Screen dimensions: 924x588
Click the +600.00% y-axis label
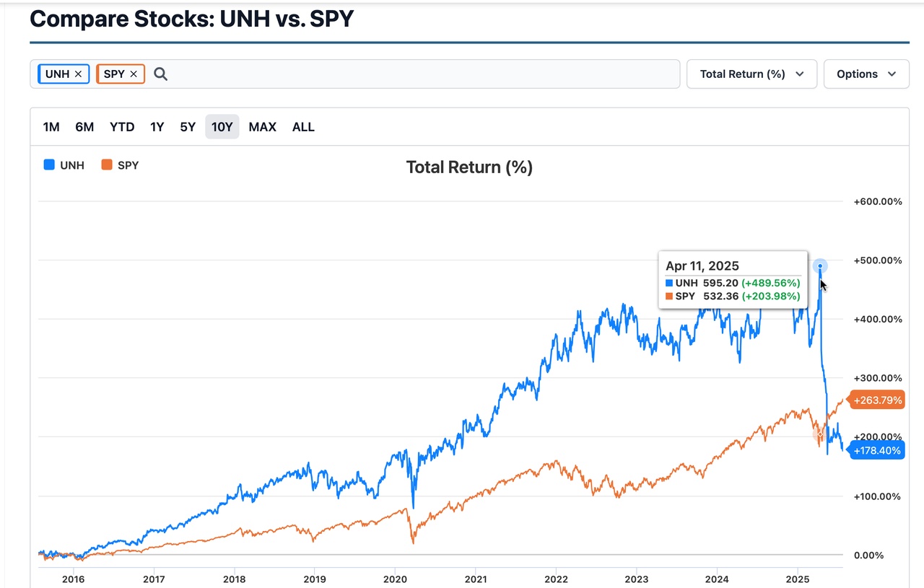click(x=878, y=201)
